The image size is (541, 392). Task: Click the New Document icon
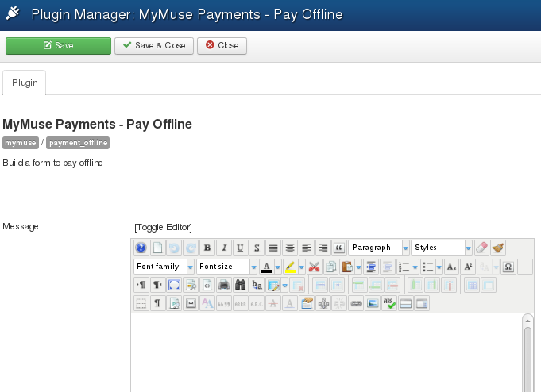point(157,248)
